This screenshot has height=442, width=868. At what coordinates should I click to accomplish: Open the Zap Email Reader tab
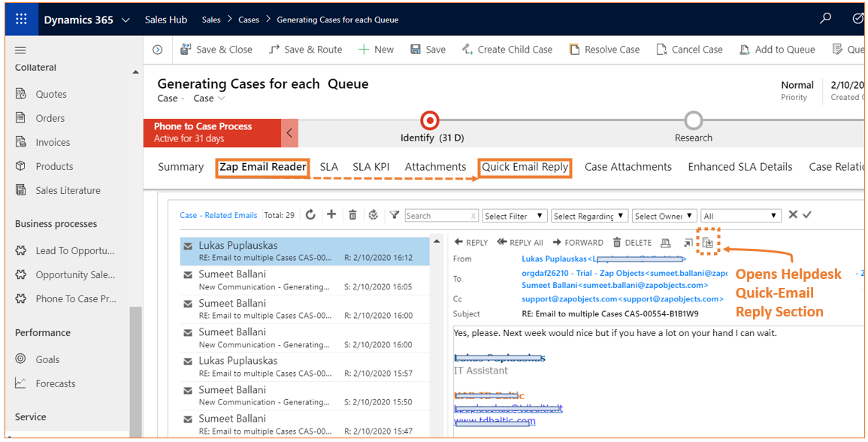coord(262,167)
